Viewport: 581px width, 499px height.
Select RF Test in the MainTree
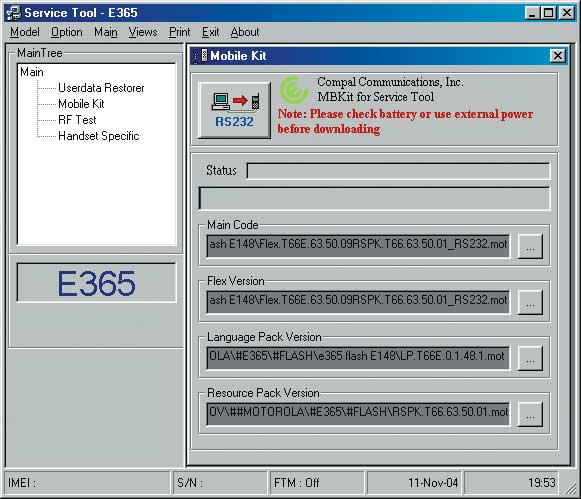77,120
